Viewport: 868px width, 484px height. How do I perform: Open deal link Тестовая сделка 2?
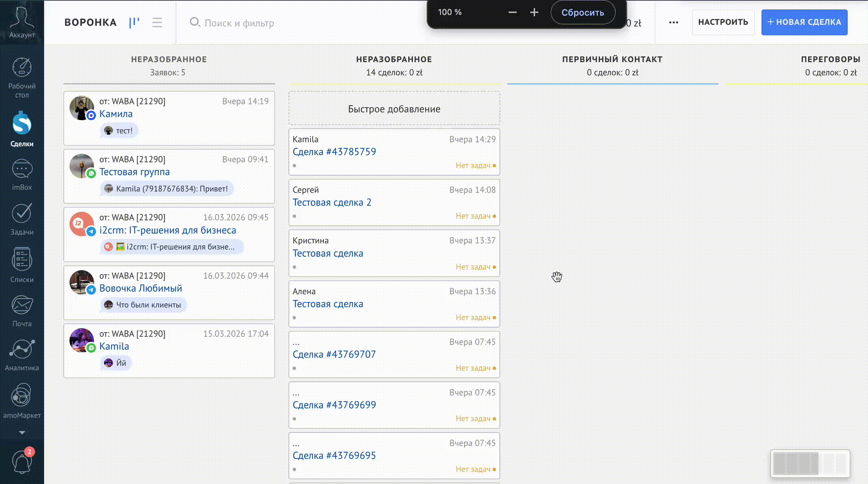332,203
